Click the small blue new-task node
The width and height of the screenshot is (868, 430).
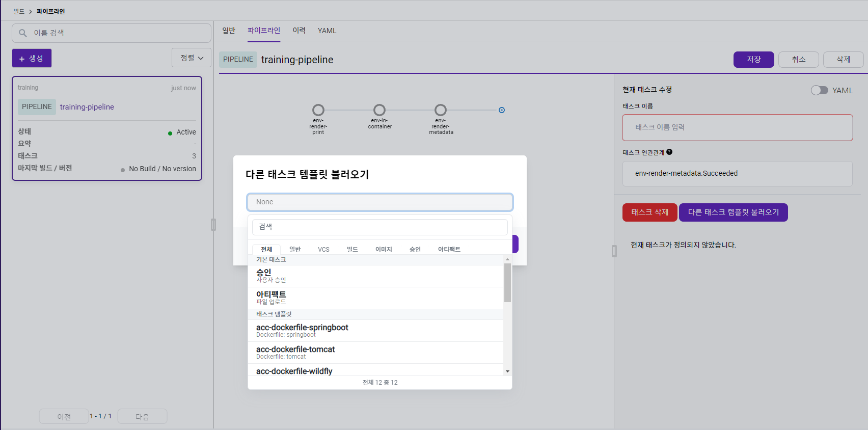pyautogui.click(x=502, y=110)
